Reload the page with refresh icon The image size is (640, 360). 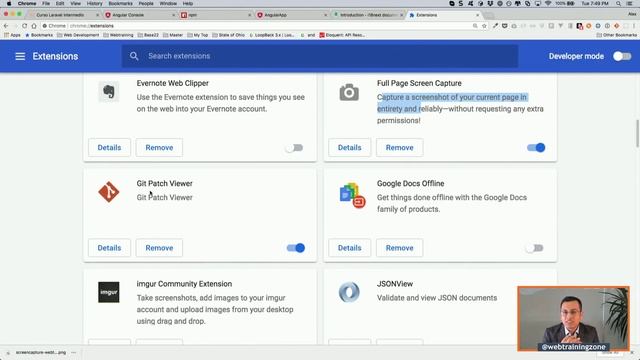click(x=24, y=26)
